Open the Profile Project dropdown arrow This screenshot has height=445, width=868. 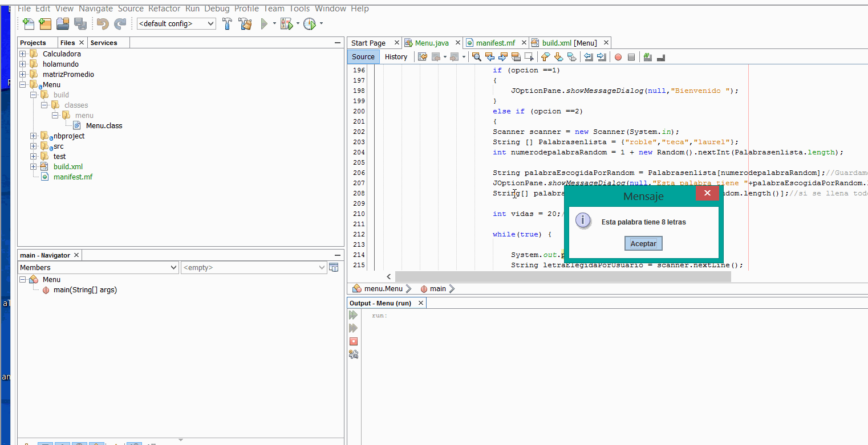321,24
